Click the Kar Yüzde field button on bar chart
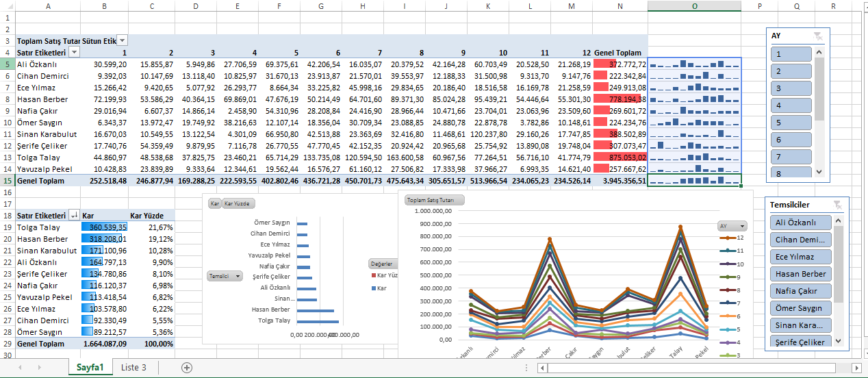 [238, 203]
